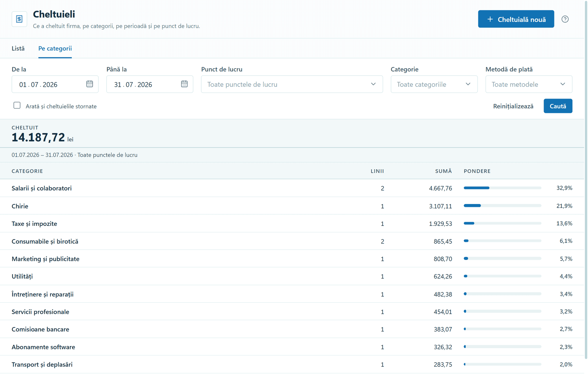Switch to the Listă tab
The width and height of the screenshot is (588, 375).
[x=18, y=48]
